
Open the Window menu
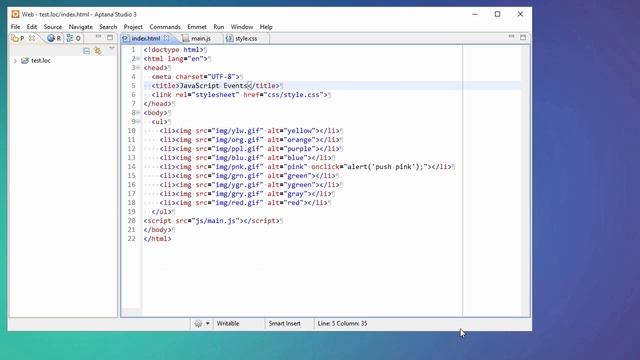242,27
